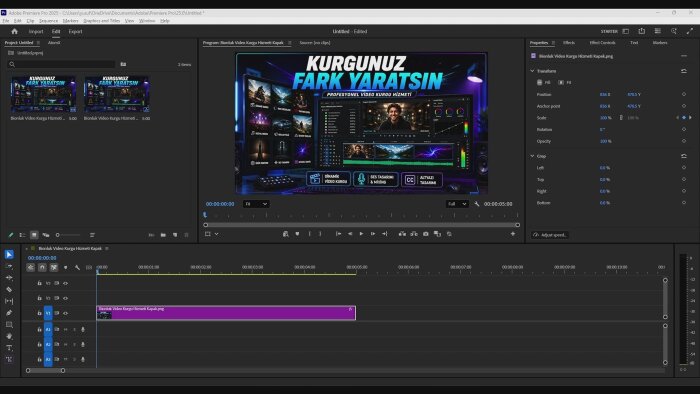Click the Extract button in Program Monitor

coord(414,234)
